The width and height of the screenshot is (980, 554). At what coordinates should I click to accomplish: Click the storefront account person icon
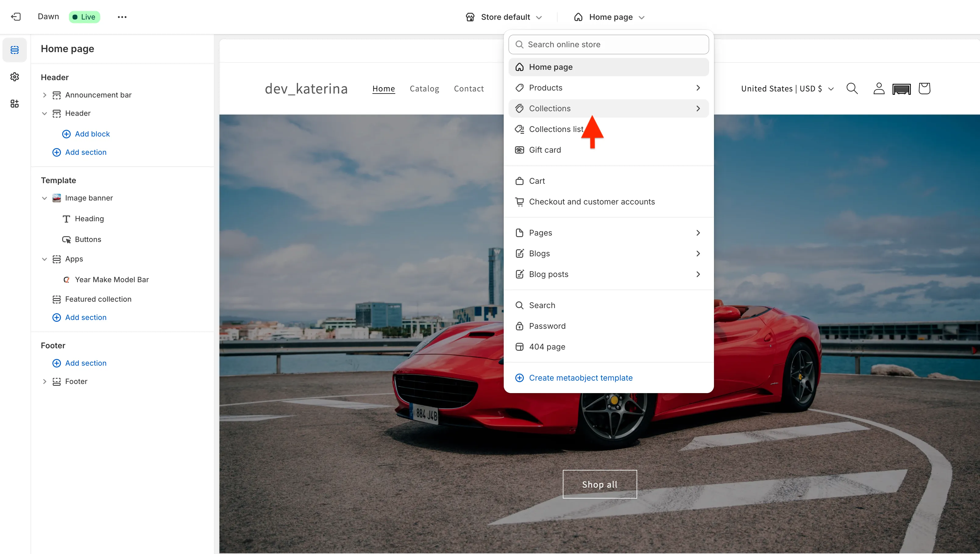point(879,89)
